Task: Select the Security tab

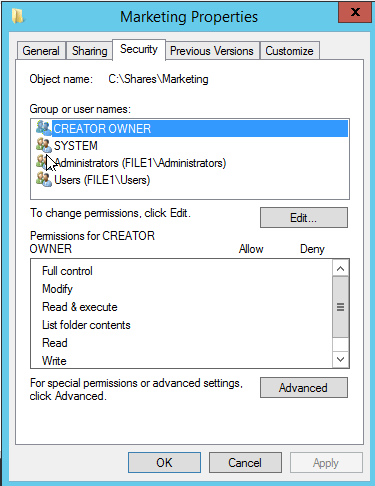Action: pos(139,49)
